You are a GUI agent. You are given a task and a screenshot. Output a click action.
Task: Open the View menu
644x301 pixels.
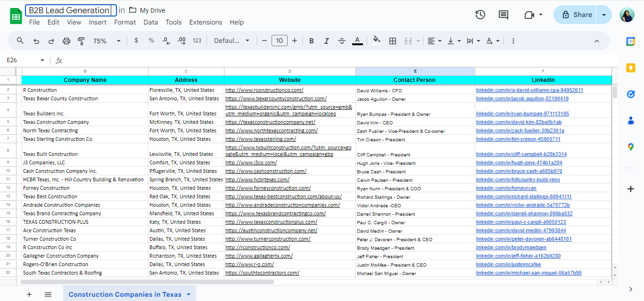[x=74, y=22]
